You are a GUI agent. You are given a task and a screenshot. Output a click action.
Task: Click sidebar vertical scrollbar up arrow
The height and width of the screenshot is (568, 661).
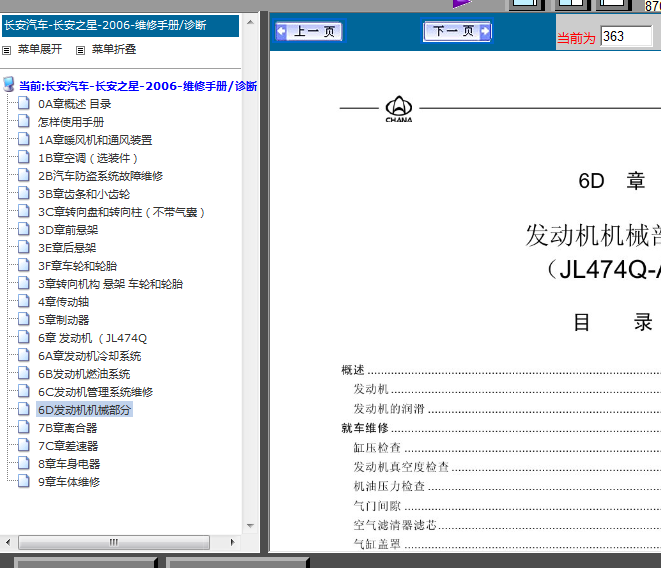[x=250, y=22]
